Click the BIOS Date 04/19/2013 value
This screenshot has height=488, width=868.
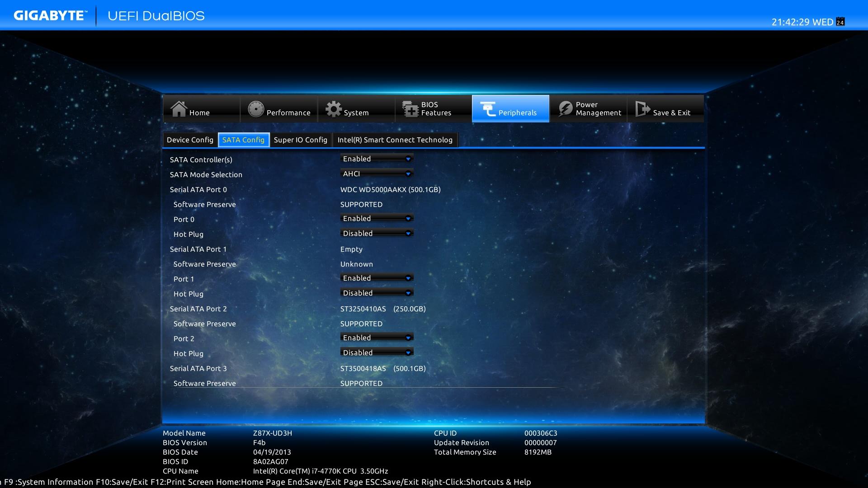pyautogui.click(x=272, y=452)
